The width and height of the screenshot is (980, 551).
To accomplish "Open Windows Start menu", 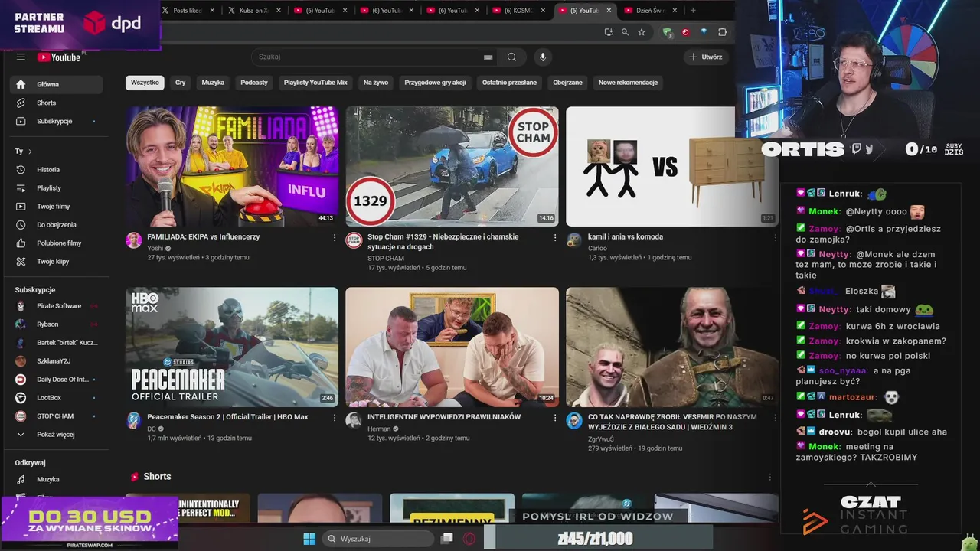I will pyautogui.click(x=309, y=539).
